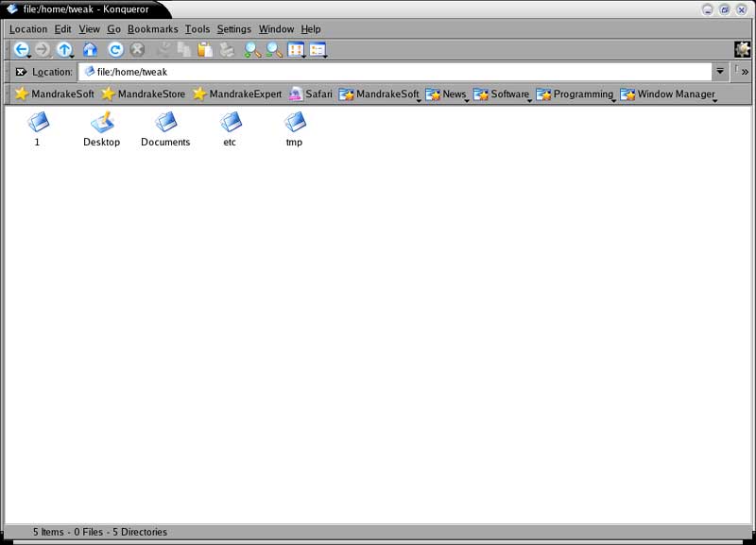Click the Konqueror gear animation icon
This screenshot has height=545, width=756.
click(743, 50)
